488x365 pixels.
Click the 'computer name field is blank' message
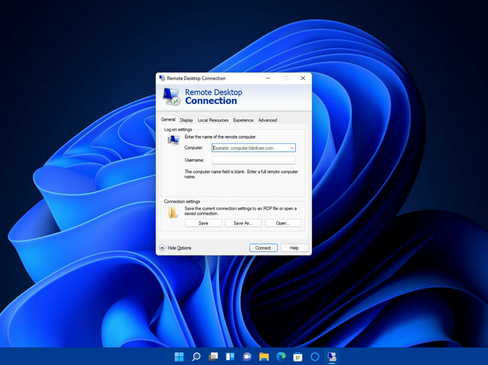coord(241,174)
